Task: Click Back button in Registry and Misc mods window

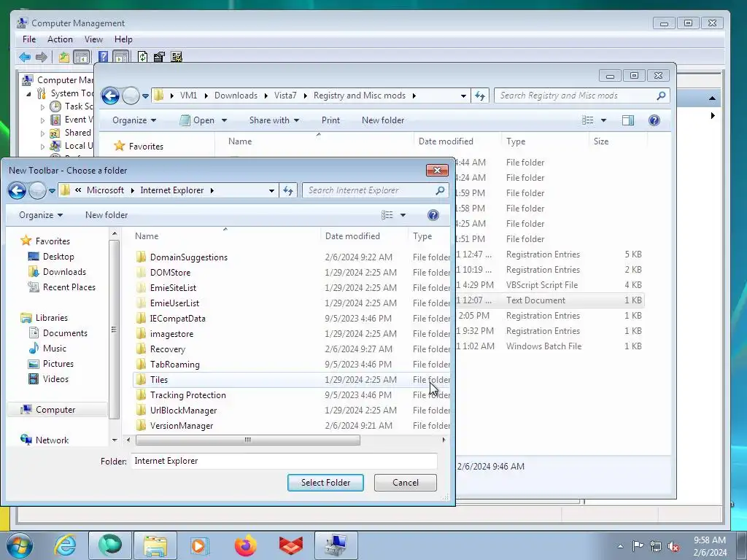Action: click(111, 96)
